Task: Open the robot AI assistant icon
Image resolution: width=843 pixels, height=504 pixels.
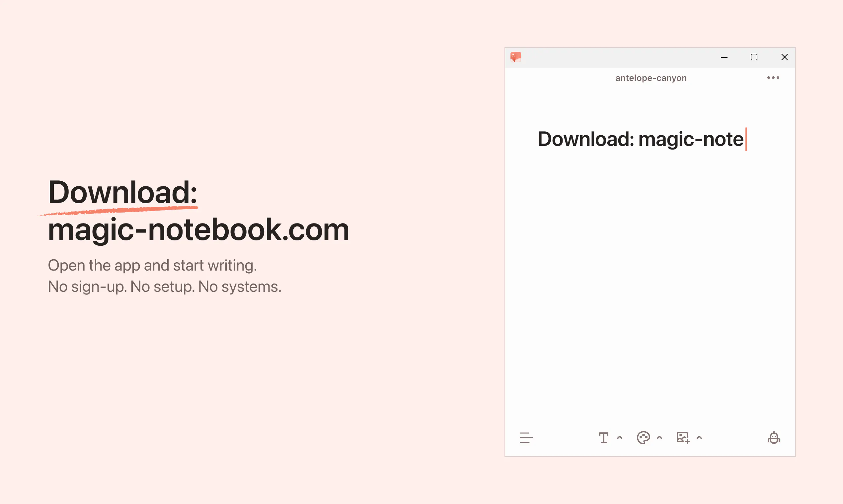Action: pos(774,437)
